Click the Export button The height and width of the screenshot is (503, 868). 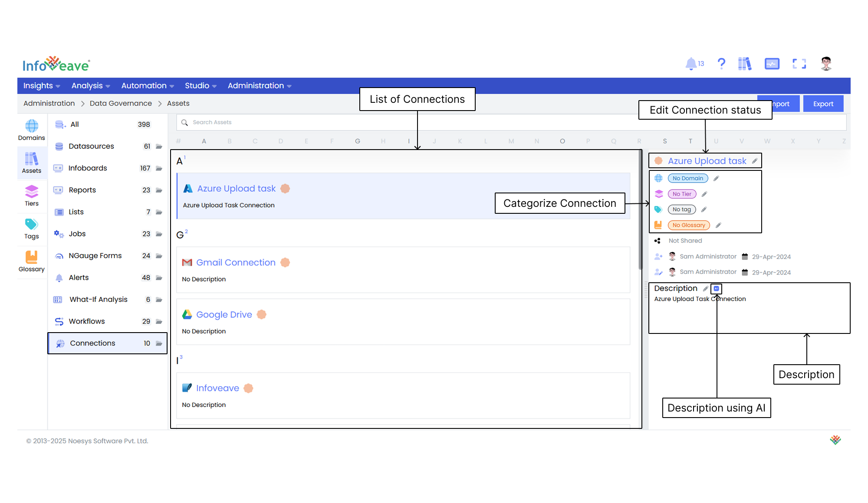[x=823, y=104]
